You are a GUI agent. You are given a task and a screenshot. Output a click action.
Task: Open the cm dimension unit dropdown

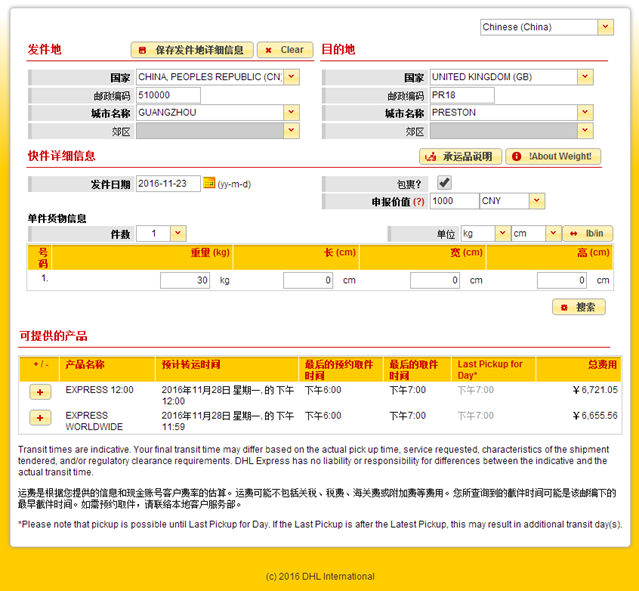[553, 234]
